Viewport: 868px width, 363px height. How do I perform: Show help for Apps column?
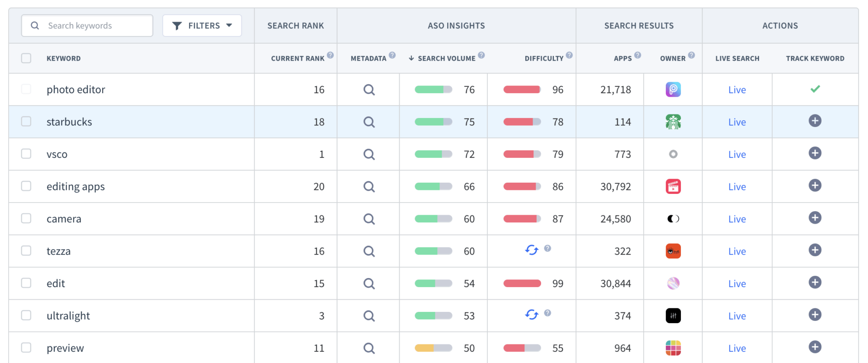[637, 55]
